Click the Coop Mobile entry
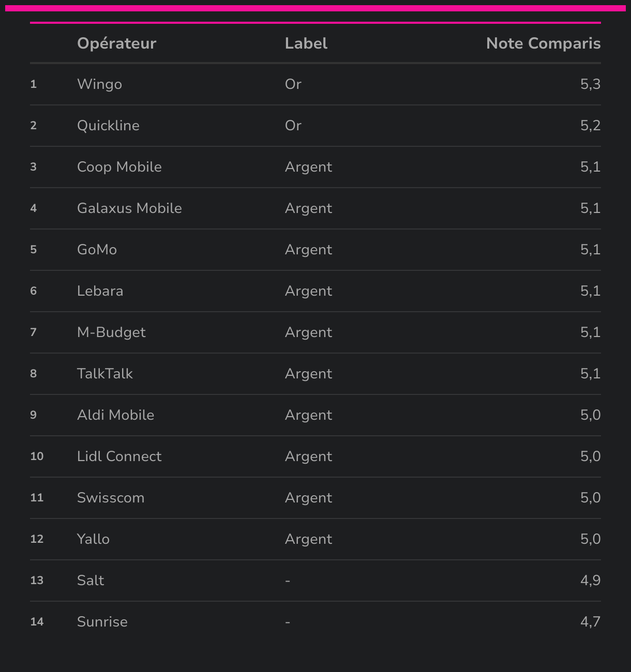 (119, 167)
